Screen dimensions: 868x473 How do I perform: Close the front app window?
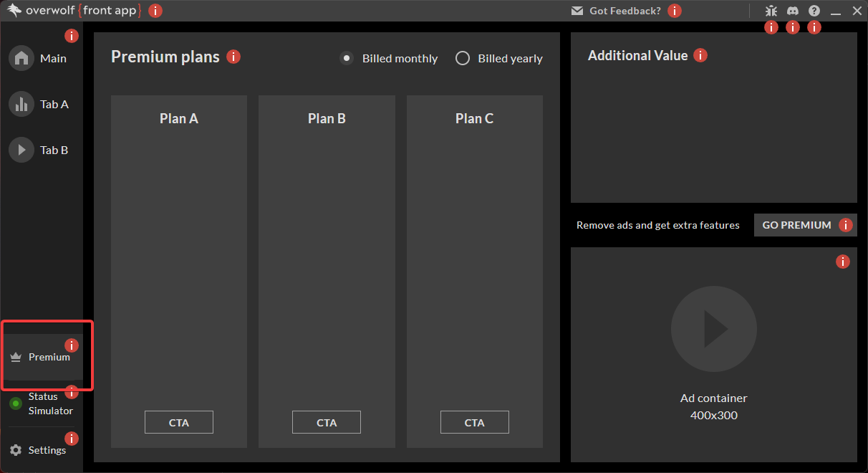857,11
